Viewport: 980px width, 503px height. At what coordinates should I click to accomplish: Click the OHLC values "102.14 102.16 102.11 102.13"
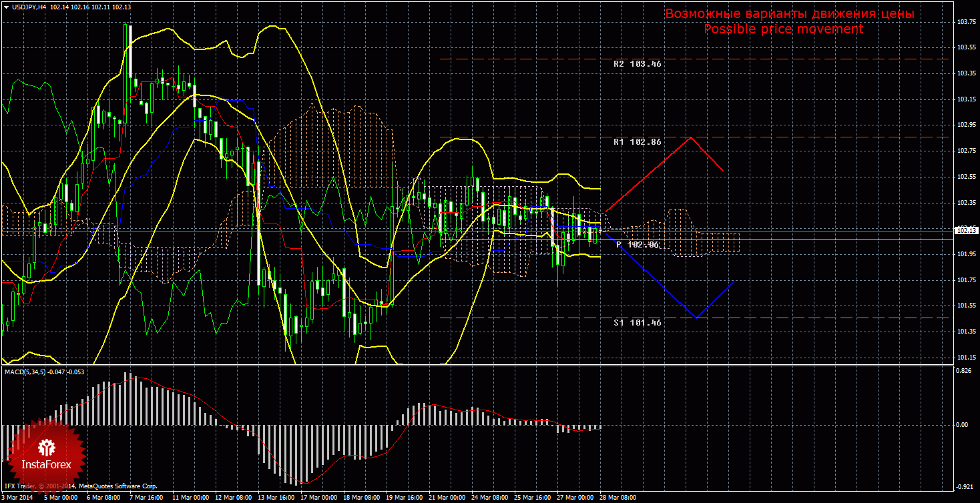tap(90, 7)
